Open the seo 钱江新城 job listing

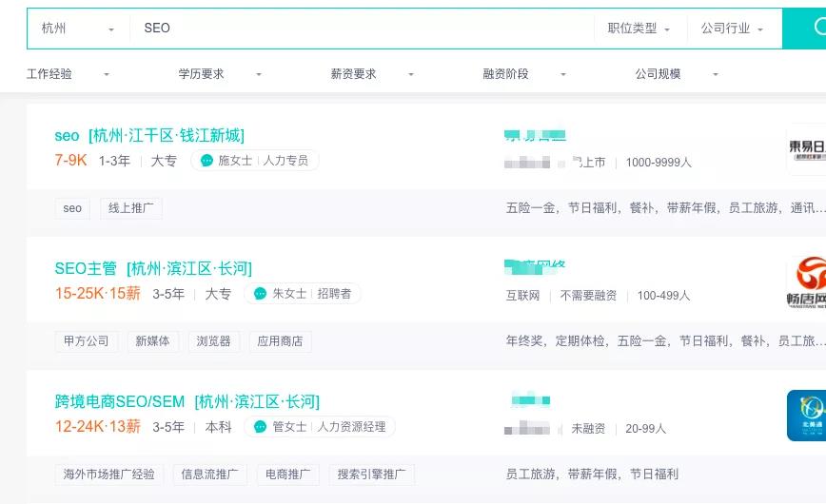149,136
